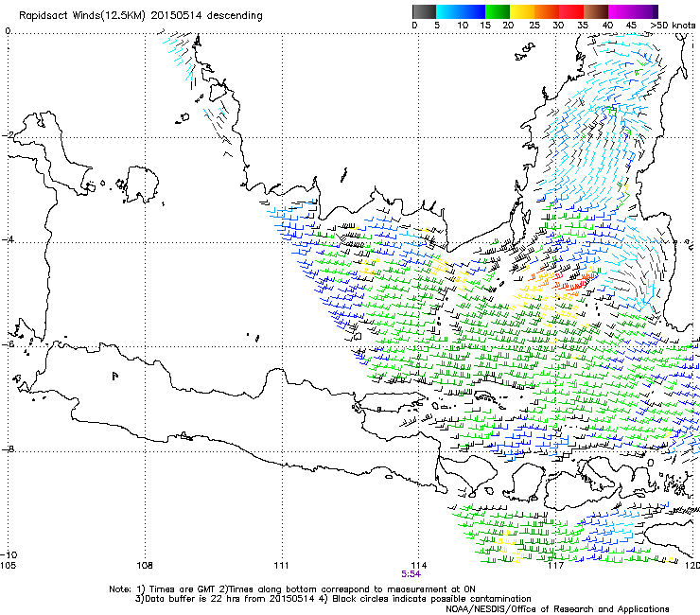Click the longitude label '117'
700x615 pixels.
(556, 566)
